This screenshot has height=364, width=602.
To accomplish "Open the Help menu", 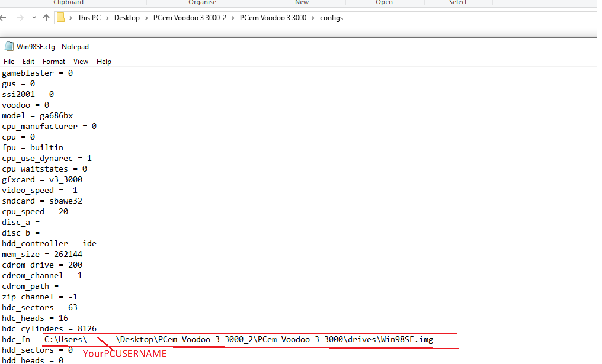I will (x=104, y=62).
